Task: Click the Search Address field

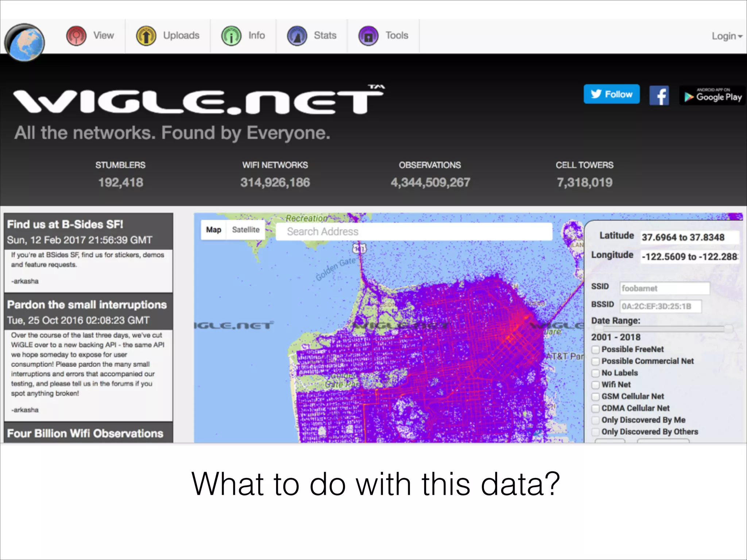Action: point(414,232)
